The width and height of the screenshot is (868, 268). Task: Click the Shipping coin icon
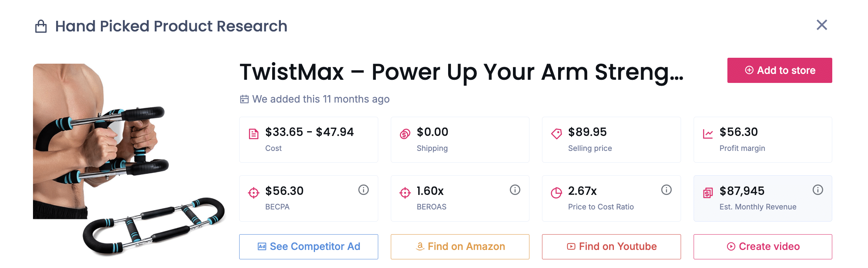(405, 134)
